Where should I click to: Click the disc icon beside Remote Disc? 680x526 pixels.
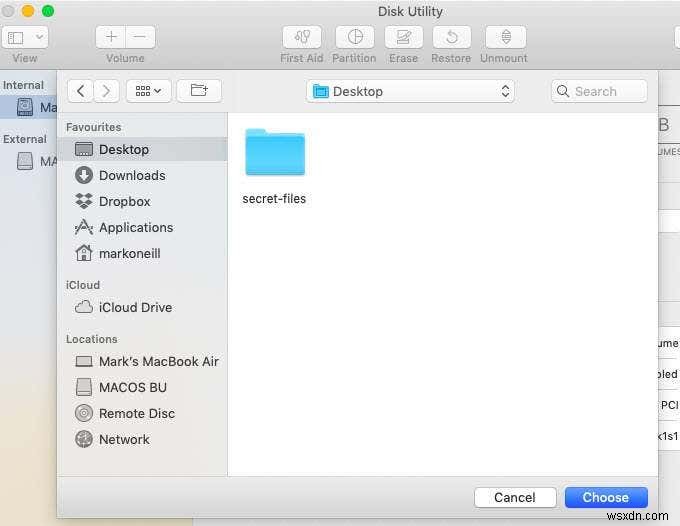(x=84, y=413)
